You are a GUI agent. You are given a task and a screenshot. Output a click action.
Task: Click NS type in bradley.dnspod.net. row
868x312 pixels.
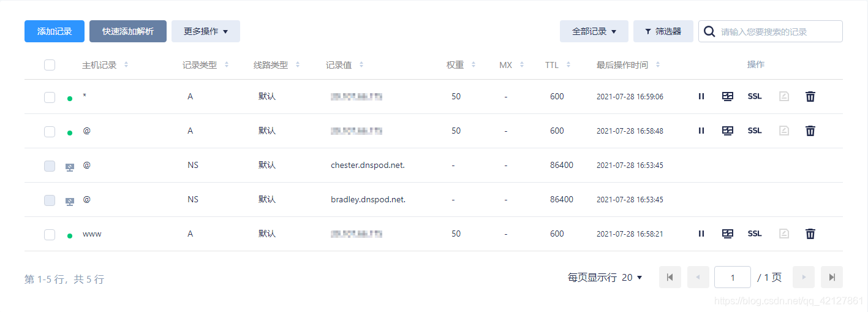click(x=193, y=199)
